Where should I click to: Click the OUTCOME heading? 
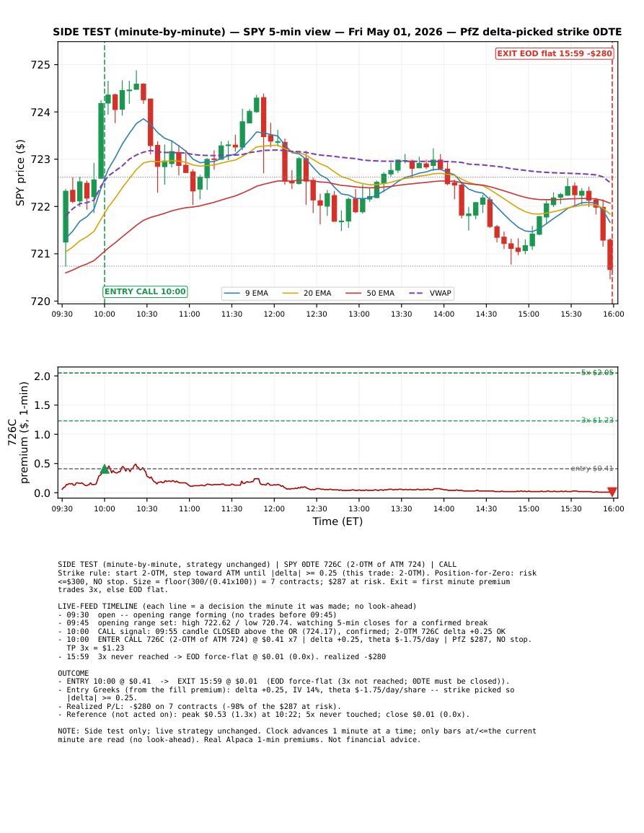pos(74,673)
